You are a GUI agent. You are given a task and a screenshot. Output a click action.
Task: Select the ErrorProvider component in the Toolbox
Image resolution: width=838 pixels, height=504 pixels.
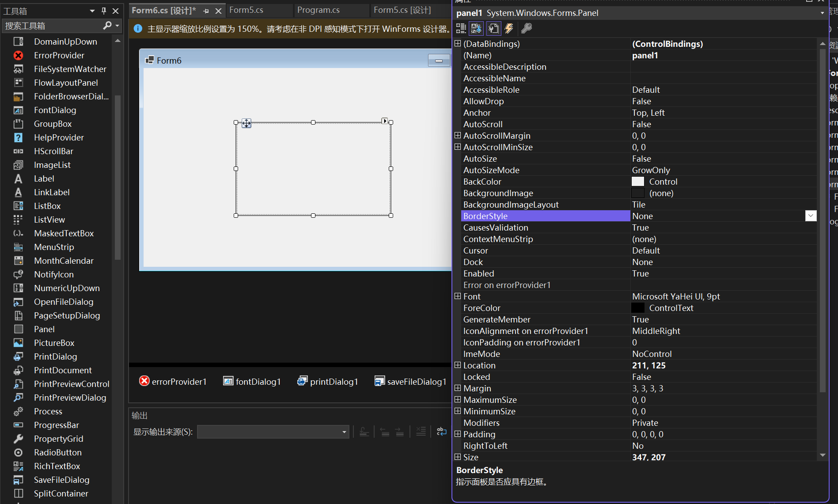click(x=59, y=55)
